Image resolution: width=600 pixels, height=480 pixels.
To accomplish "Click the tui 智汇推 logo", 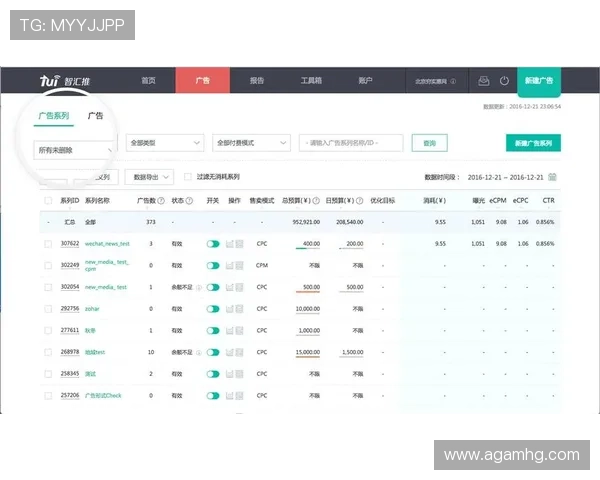I will point(62,80).
